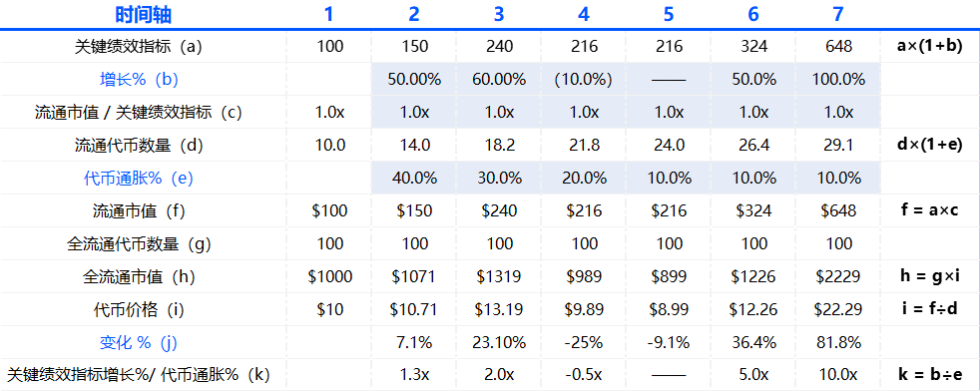Click the 29.1 circulating token cell
Screen dimensions: 980x391
pyautogui.click(x=838, y=146)
